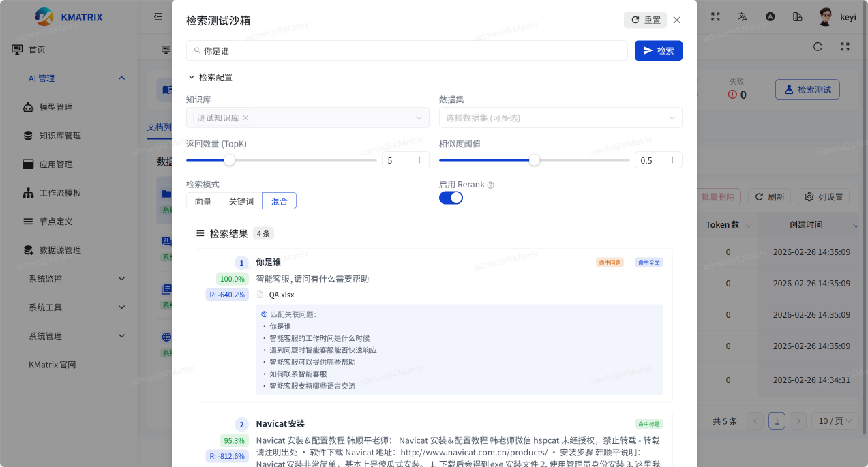Collapse the 检索配置 section
Viewport: 868px width, 467px height.
tap(192, 77)
